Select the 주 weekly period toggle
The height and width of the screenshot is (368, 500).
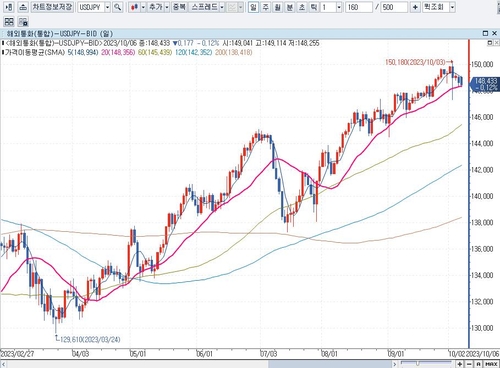click(265, 7)
